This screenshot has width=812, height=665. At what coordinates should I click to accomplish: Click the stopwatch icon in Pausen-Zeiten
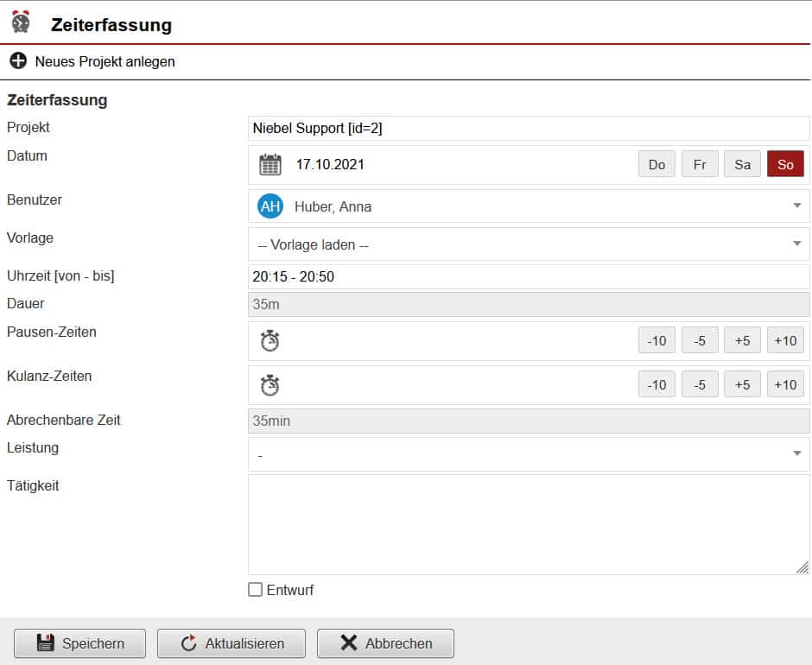click(270, 341)
